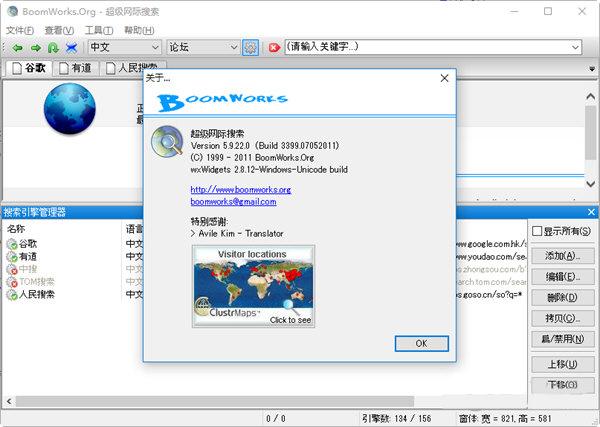Click the disabled TOM搜索 engine icon
The width and height of the screenshot is (600, 427).
pos(12,282)
